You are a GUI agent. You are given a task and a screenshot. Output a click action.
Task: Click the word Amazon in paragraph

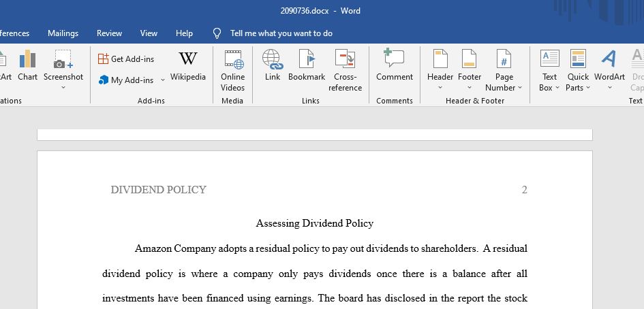(153, 248)
